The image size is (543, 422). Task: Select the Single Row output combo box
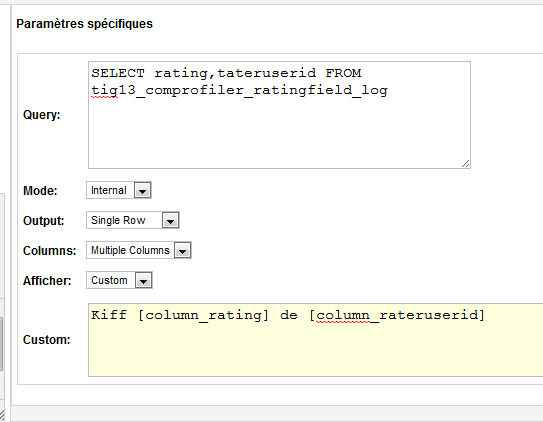click(133, 221)
